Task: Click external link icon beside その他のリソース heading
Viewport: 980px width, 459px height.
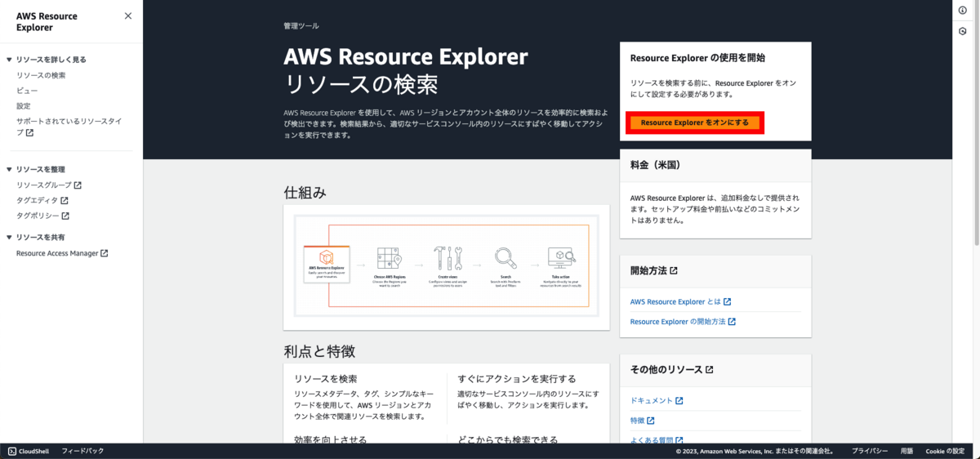Action: pyautogui.click(x=710, y=370)
